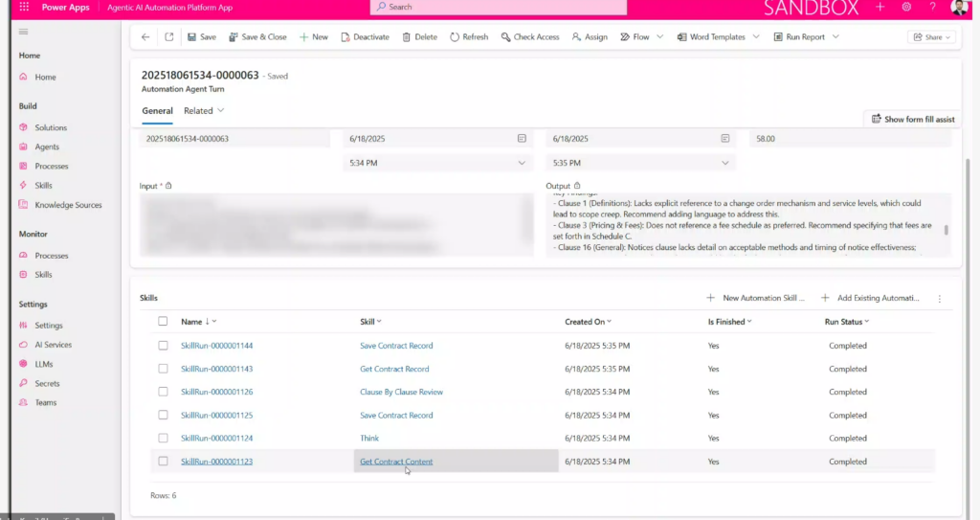Viewport: 980px width, 520px height.
Task: Go back with the arrow icon
Action: 145,37
